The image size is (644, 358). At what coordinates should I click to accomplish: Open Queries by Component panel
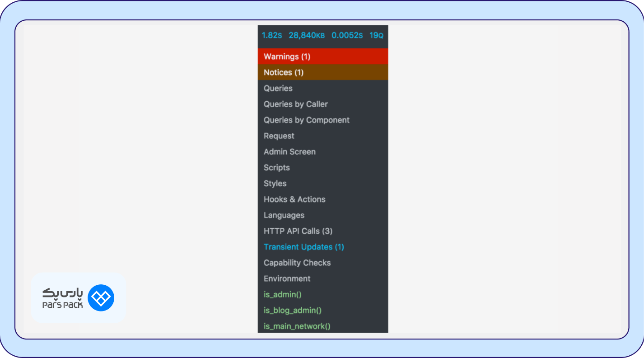tap(306, 120)
